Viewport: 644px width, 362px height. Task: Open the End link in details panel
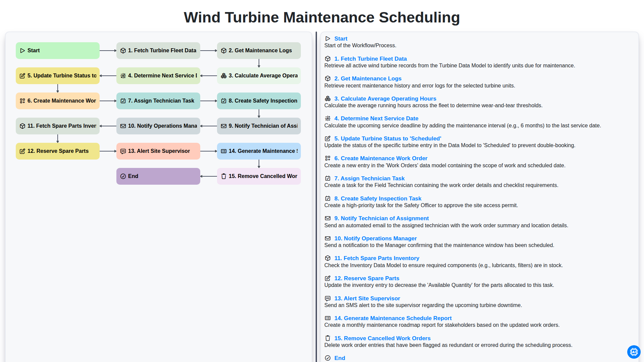tap(340, 358)
